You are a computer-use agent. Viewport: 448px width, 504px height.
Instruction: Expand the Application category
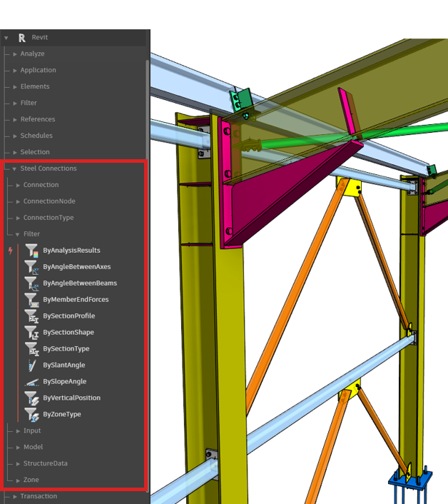(x=15, y=71)
